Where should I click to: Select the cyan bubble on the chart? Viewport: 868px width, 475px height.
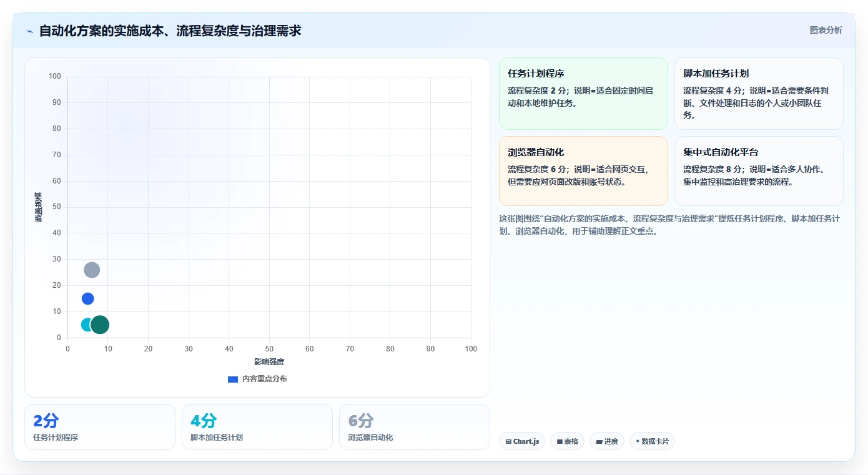86,325
